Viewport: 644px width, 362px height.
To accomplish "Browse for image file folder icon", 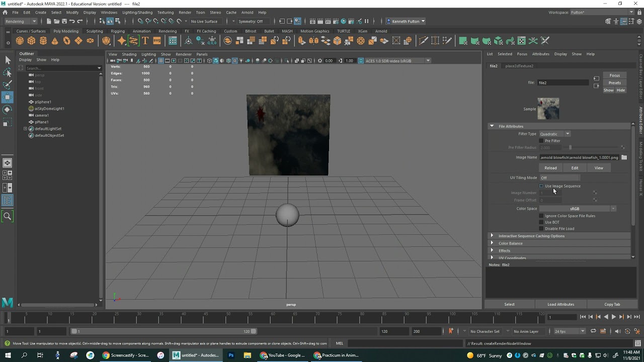I will (624, 157).
